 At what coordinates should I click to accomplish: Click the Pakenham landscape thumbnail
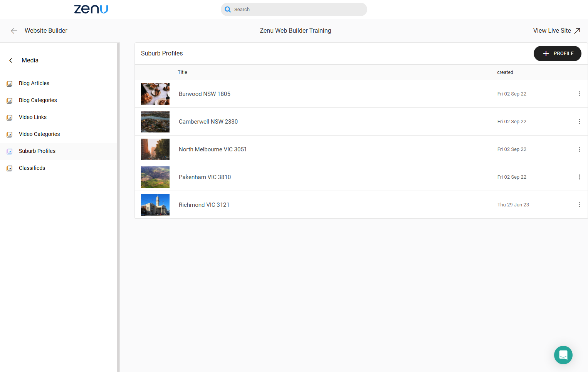[x=155, y=177]
